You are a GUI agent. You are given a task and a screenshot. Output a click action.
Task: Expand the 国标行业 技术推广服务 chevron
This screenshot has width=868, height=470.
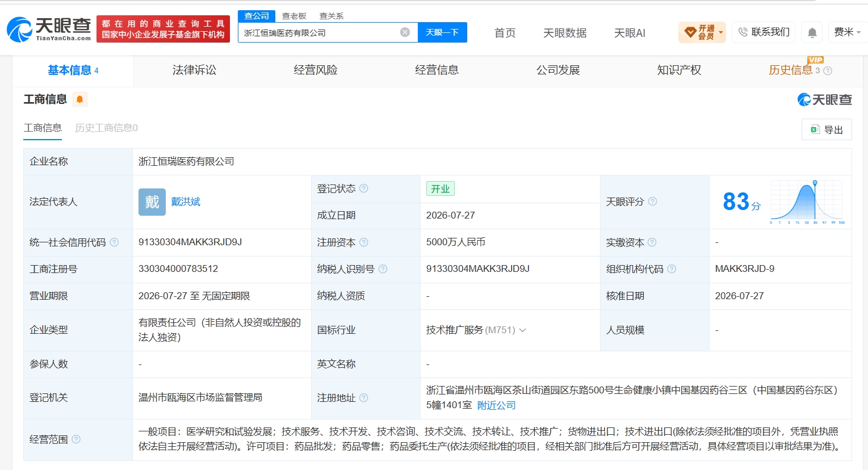(523, 330)
